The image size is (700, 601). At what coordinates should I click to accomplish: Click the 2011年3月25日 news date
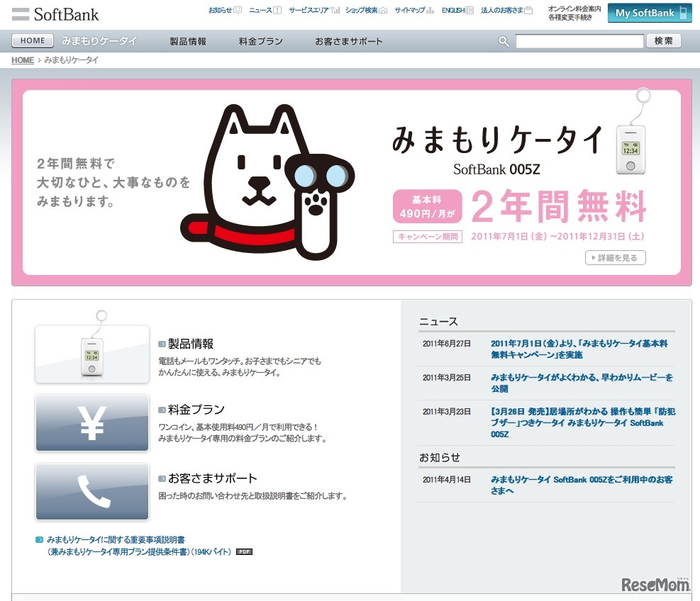pyautogui.click(x=446, y=378)
